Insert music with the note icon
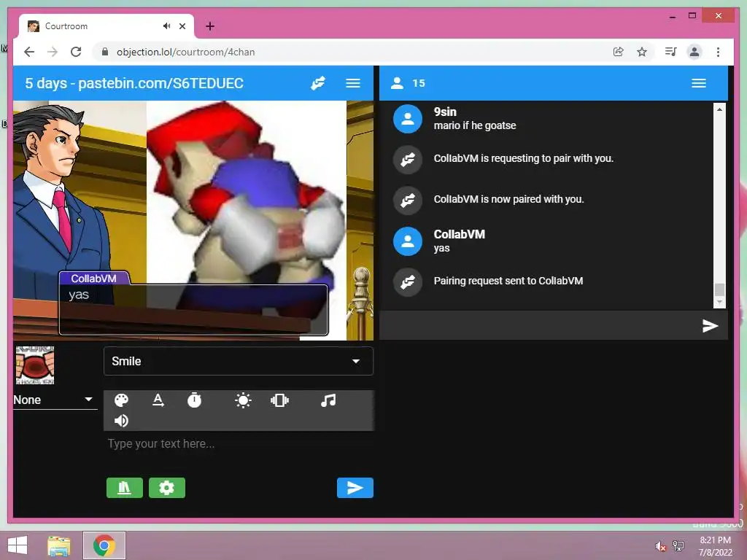The image size is (747, 560). click(x=328, y=400)
